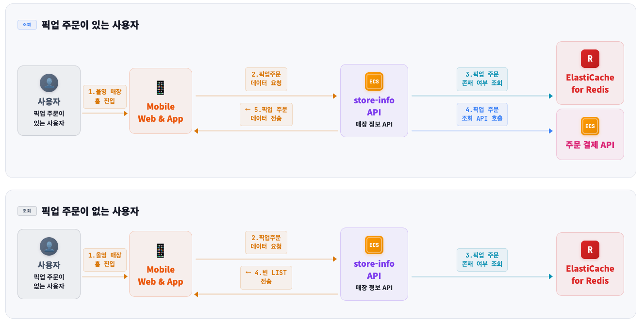Viewport: 644px width, 324px height.
Task: Click the phone icon in the lower flow's Mobile Web & App box
Action: click(160, 251)
